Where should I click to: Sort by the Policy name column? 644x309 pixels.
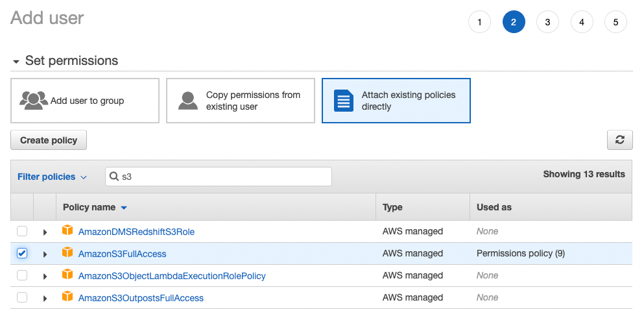tap(95, 207)
